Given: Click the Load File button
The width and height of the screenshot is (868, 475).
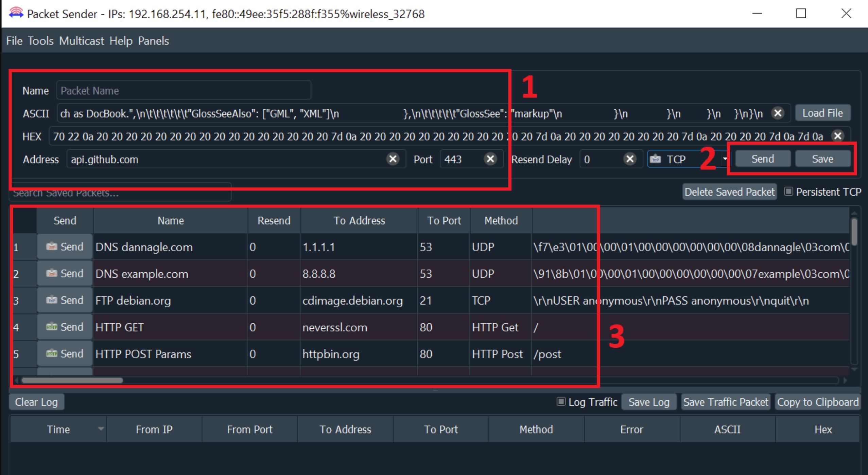Looking at the screenshot, I should point(822,113).
